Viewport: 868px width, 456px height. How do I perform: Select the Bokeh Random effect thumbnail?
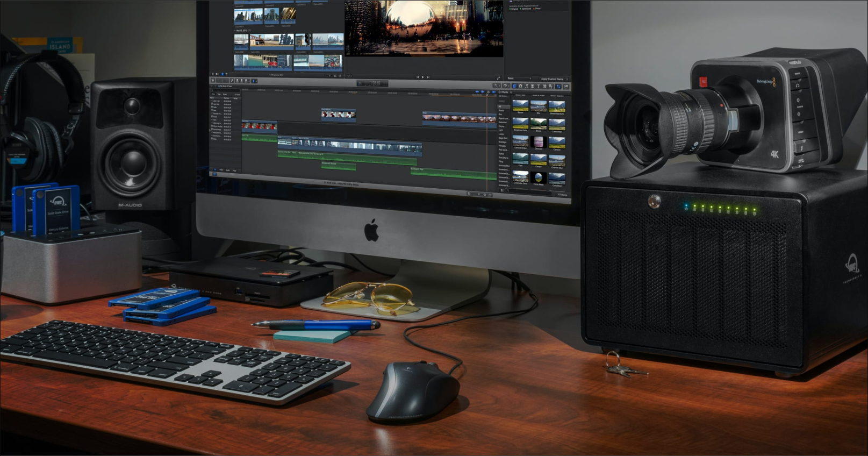point(557,107)
